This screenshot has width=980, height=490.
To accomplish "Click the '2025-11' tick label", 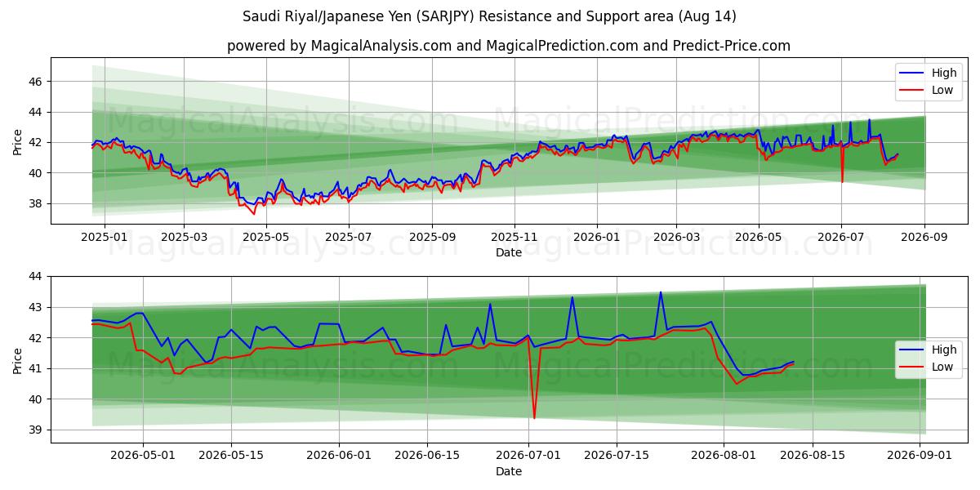I will 514,237.
